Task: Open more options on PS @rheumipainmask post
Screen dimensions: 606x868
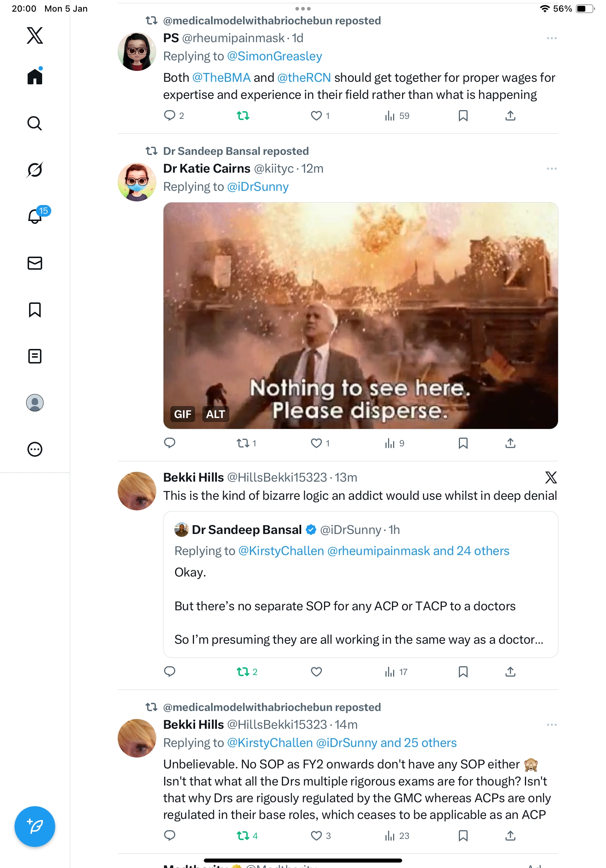Action: pos(552,38)
